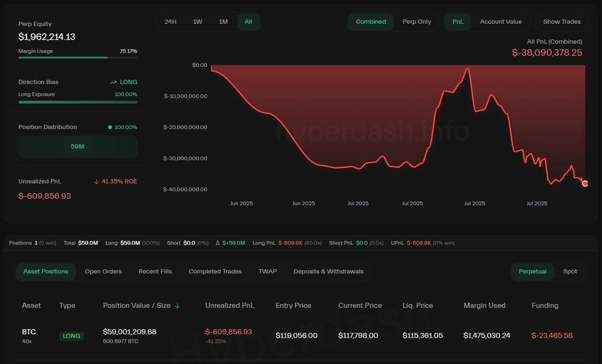Screen dimensions: 602x364
Task: Click funding value $-23,465.56
Action: coord(552,335)
